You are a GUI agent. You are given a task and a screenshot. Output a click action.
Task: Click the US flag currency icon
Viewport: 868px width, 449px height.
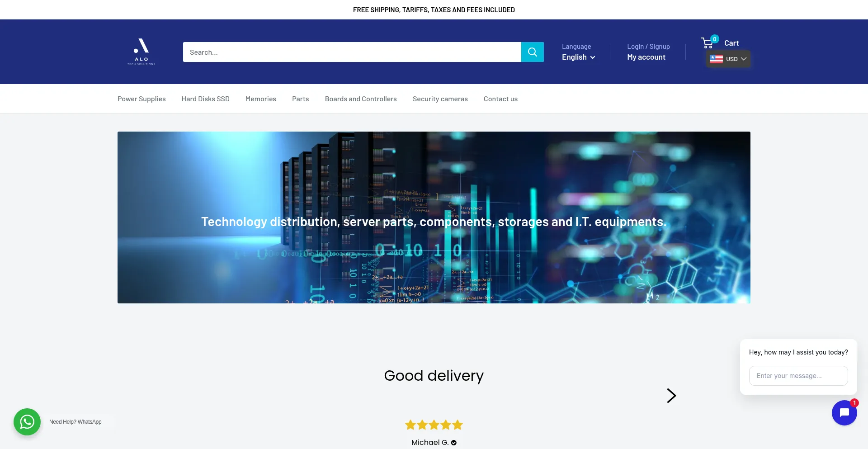(716, 59)
